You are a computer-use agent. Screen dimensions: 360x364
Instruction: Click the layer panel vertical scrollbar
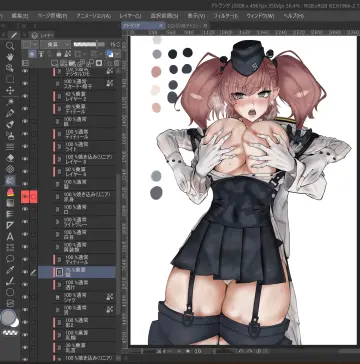(118, 243)
